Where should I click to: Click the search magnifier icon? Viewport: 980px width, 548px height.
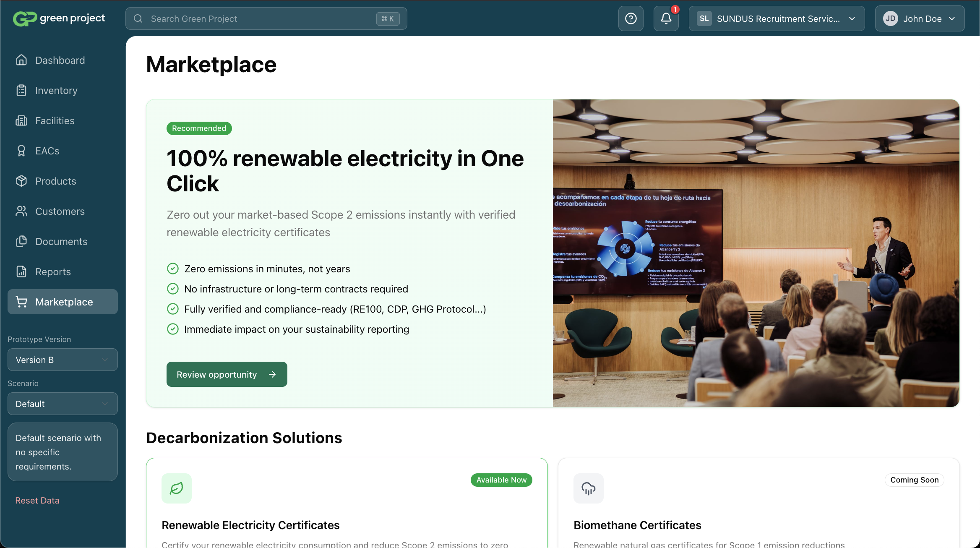click(x=138, y=18)
